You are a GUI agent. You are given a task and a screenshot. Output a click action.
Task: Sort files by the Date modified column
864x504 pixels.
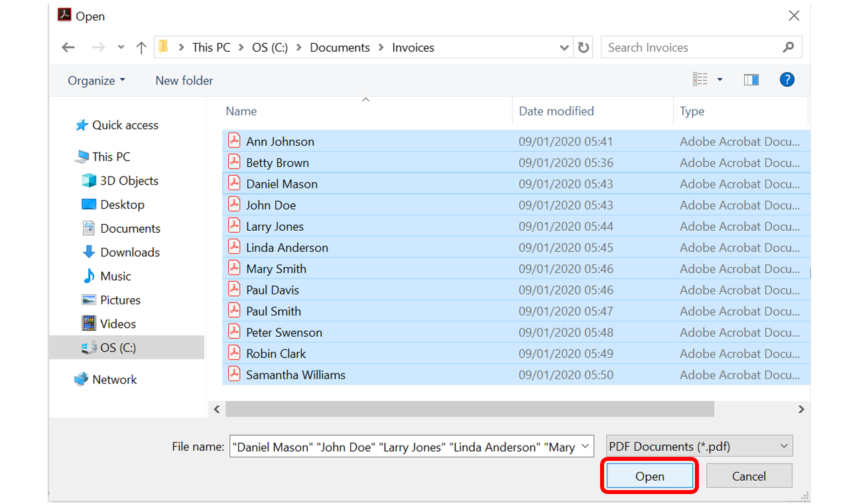point(556,111)
